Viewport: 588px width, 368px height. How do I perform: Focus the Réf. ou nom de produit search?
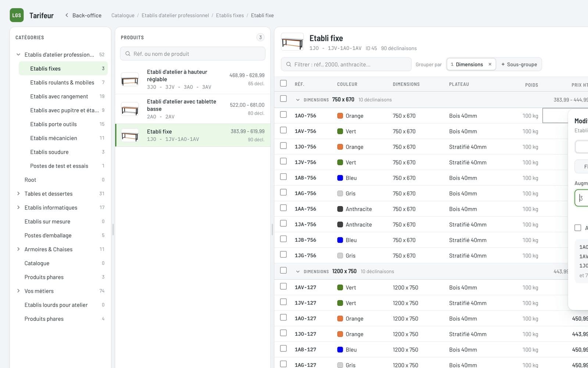pos(193,54)
